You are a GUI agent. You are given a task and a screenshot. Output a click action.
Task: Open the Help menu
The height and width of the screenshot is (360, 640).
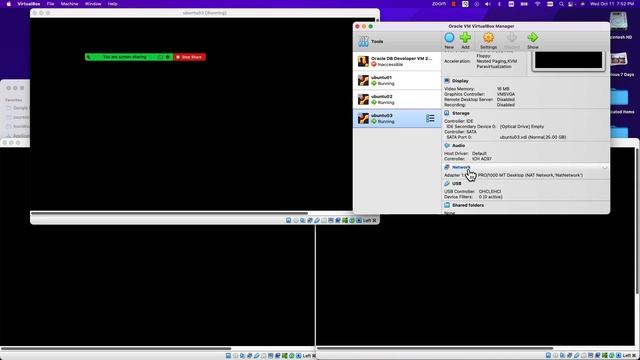point(112,4)
